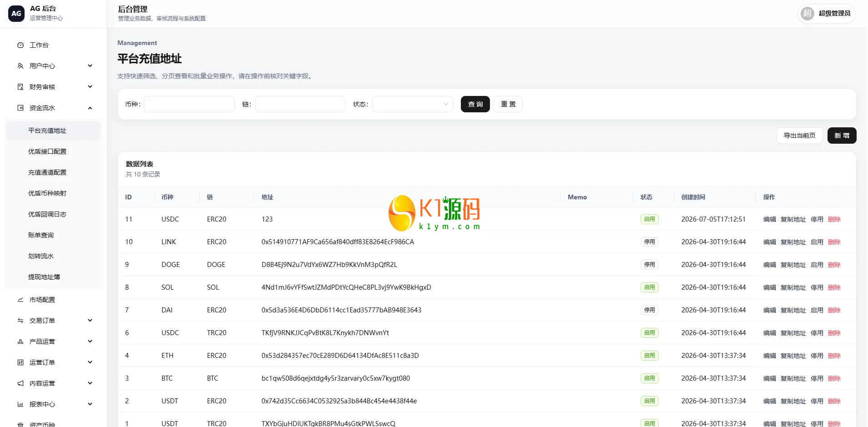Enable the DAI address row
Screen dimensions: 868x427
tap(817, 310)
